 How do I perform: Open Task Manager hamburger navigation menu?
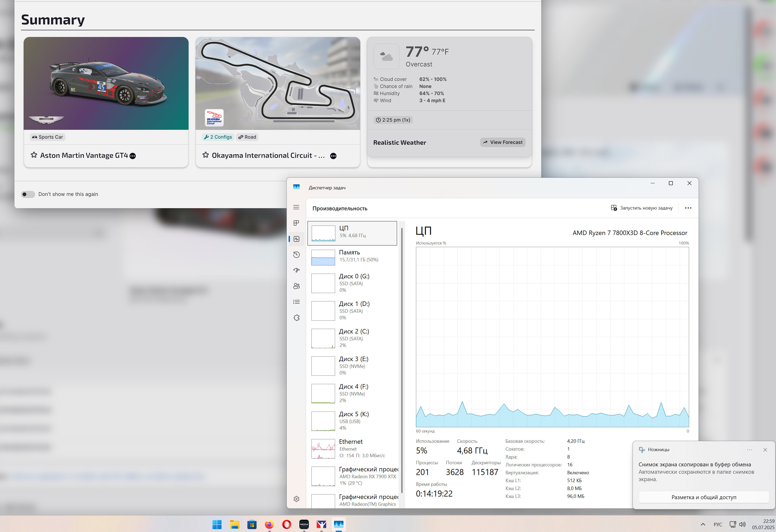pos(296,207)
